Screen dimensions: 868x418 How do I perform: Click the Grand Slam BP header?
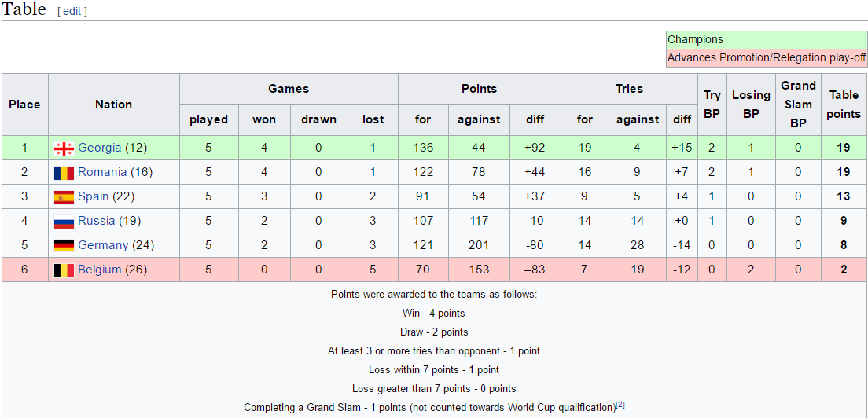pos(798,104)
